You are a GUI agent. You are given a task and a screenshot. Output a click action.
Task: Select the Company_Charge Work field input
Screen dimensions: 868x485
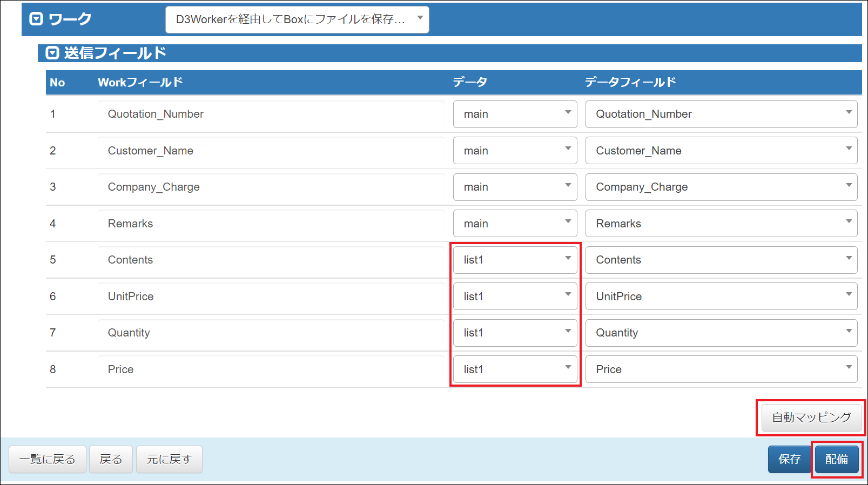271,187
